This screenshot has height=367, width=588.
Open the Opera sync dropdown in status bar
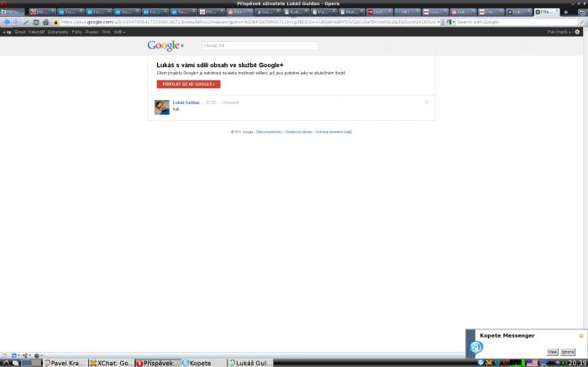click(15, 355)
